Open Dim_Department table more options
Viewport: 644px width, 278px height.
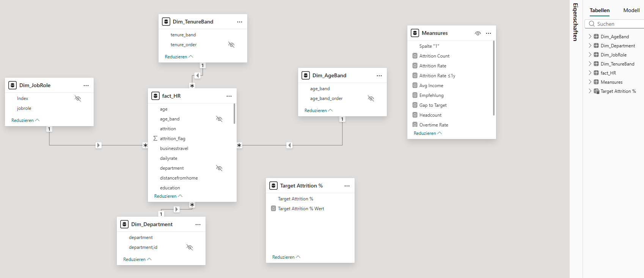(x=198, y=225)
